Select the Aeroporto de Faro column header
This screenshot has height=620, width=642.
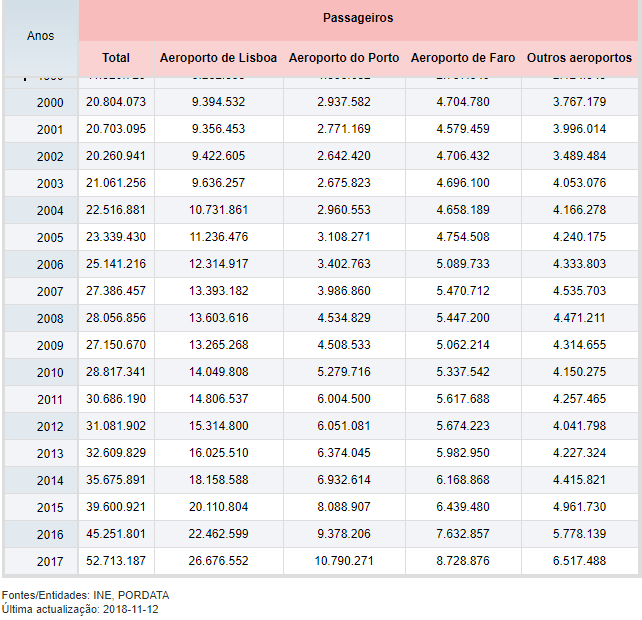pos(463,58)
